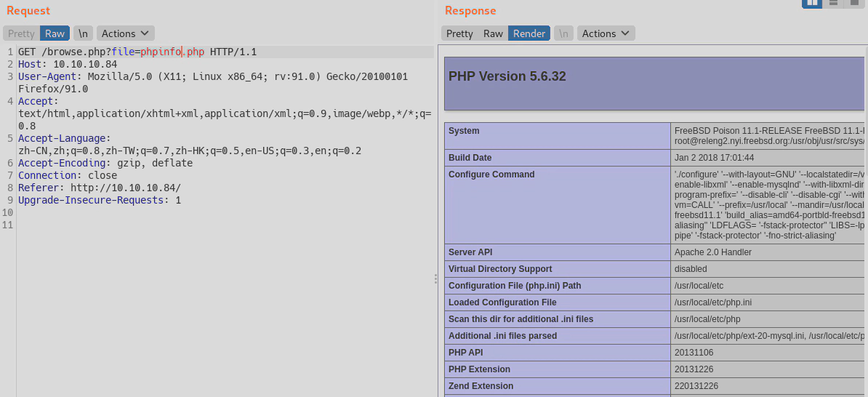Click the Referer header URL value
Viewport: 868px width, 397px height.
coord(125,188)
